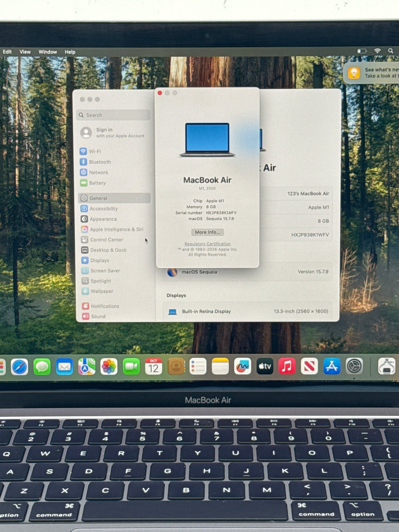Launch Photos from the Dock
The image size is (399, 532).
point(109,367)
